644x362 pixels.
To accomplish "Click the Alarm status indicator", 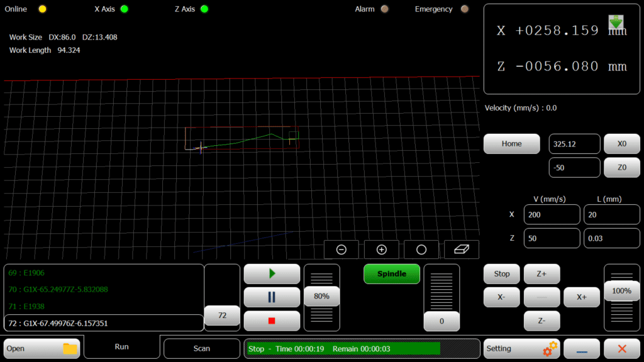I will tap(384, 9).
